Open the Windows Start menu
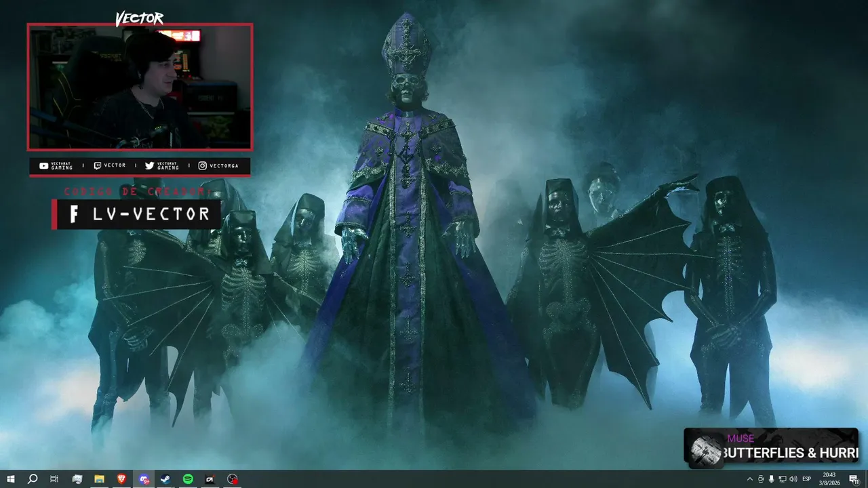The width and height of the screenshot is (868, 488). pos(11,479)
